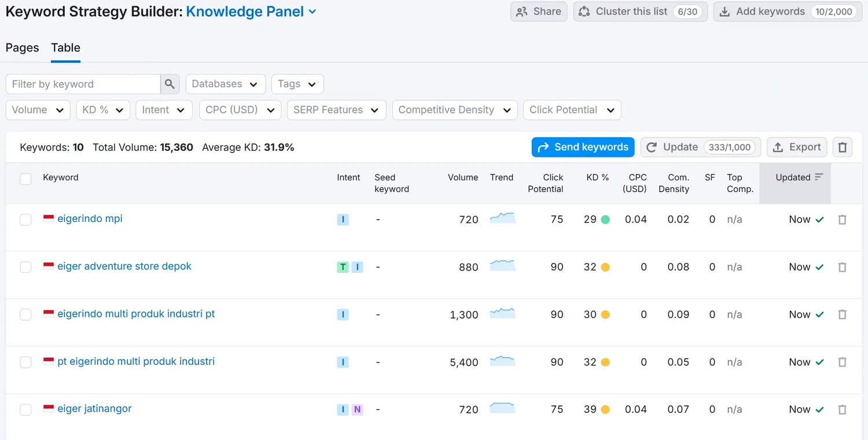Click Informational badge of pt eigerindo multi produk industri
Image resolution: width=868 pixels, height=440 pixels.
click(x=343, y=363)
